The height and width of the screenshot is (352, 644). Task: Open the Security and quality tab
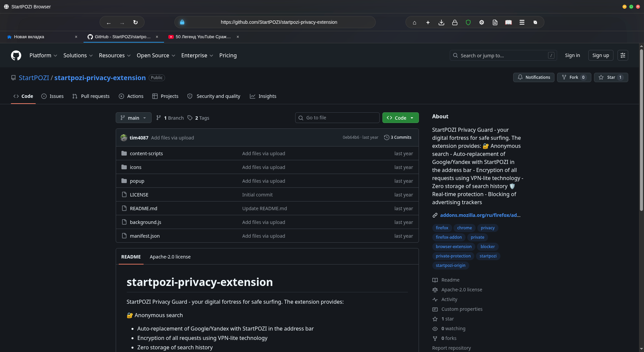(214, 96)
